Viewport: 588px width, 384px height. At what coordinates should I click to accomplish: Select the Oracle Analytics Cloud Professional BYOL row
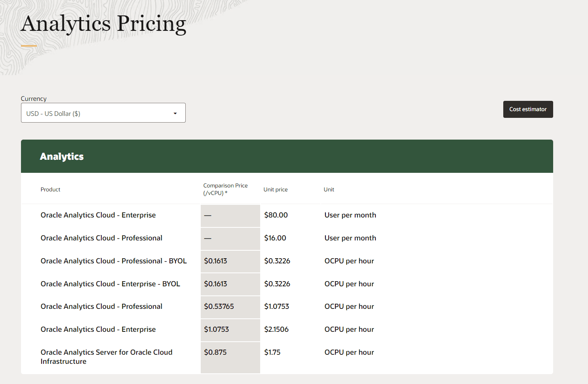pos(113,261)
